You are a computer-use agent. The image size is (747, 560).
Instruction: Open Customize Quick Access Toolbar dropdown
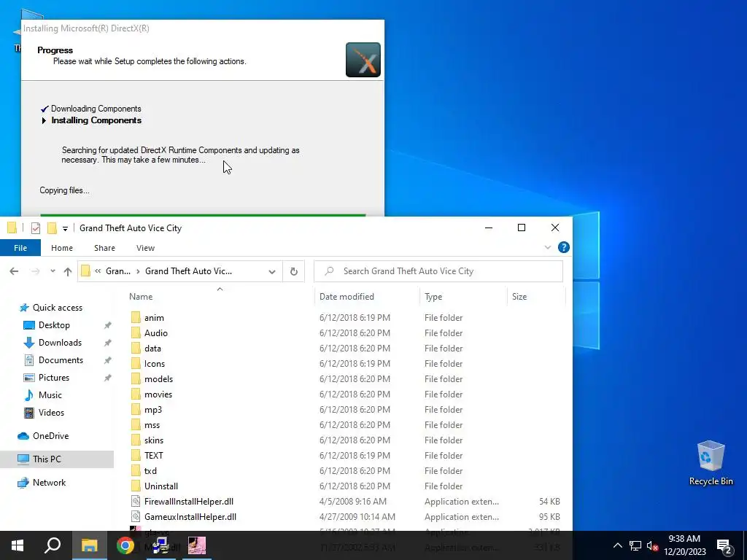click(65, 228)
